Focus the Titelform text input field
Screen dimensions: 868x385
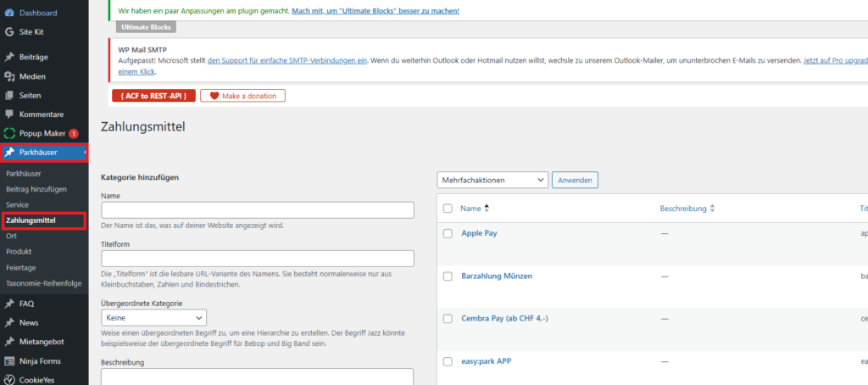point(257,259)
